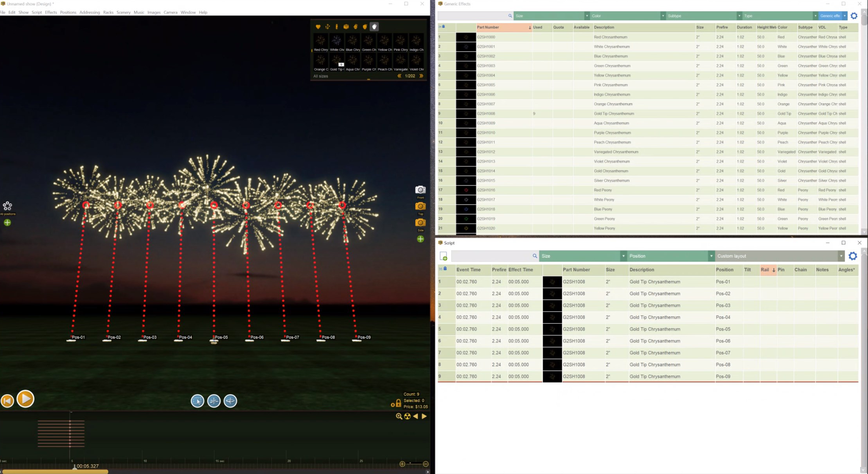
Task: Open the Addressing menu
Action: (x=90, y=12)
